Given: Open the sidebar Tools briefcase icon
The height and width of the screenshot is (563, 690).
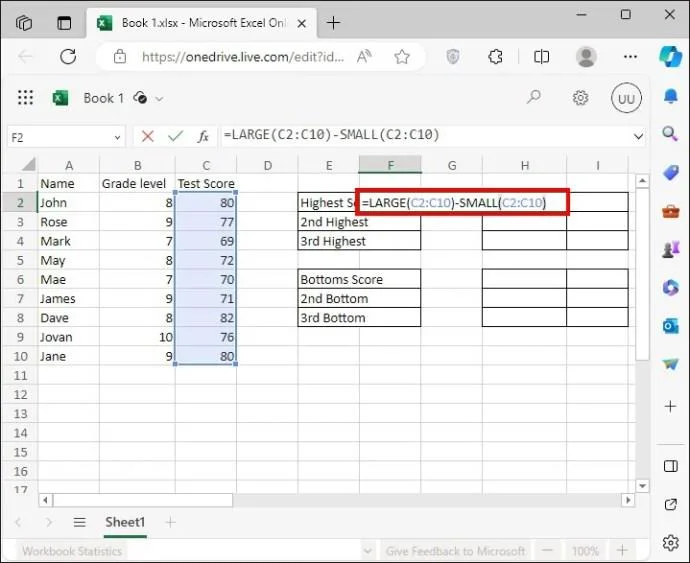Looking at the screenshot, I should pos(671,211).
